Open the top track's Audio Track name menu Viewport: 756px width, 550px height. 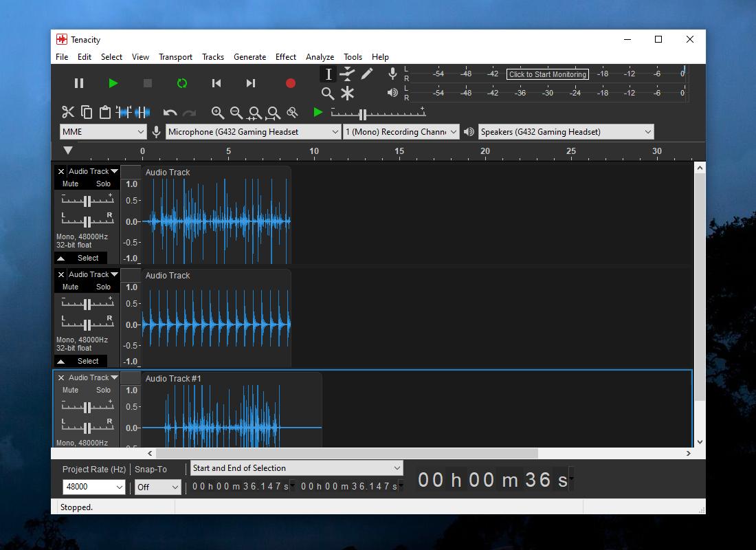[93, 171]
